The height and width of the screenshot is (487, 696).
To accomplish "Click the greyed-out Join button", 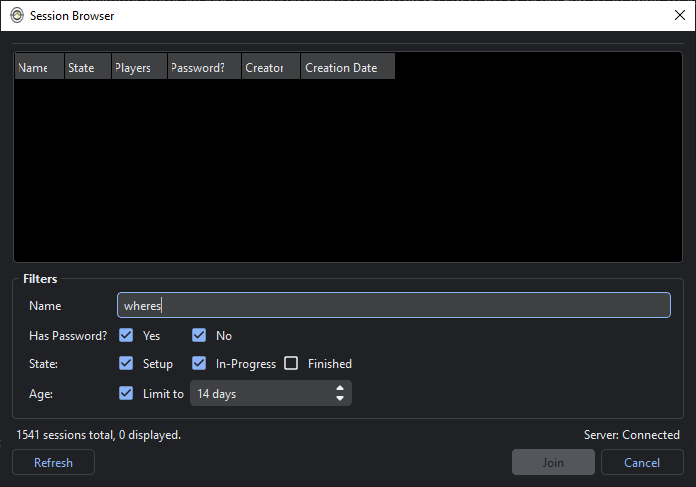I will (x=553, y=462).
